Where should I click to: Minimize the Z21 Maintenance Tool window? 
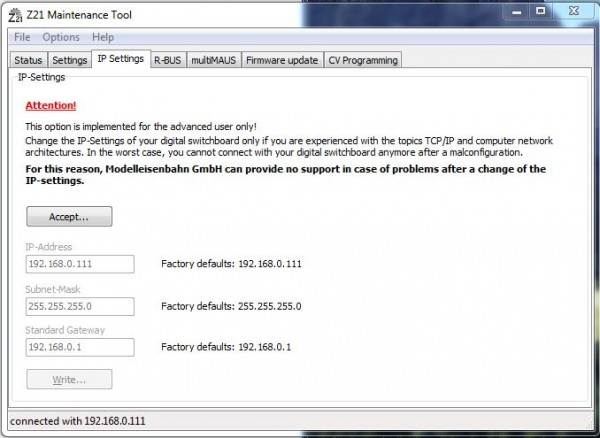tap(517, 11)
